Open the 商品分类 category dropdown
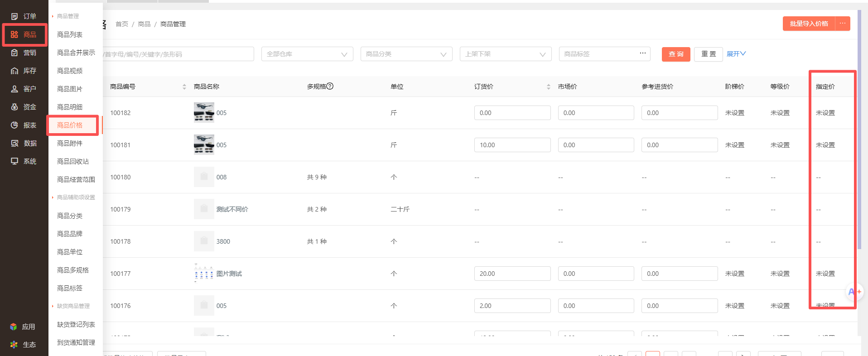Screen dimensions: 868x356 point(406,54)
